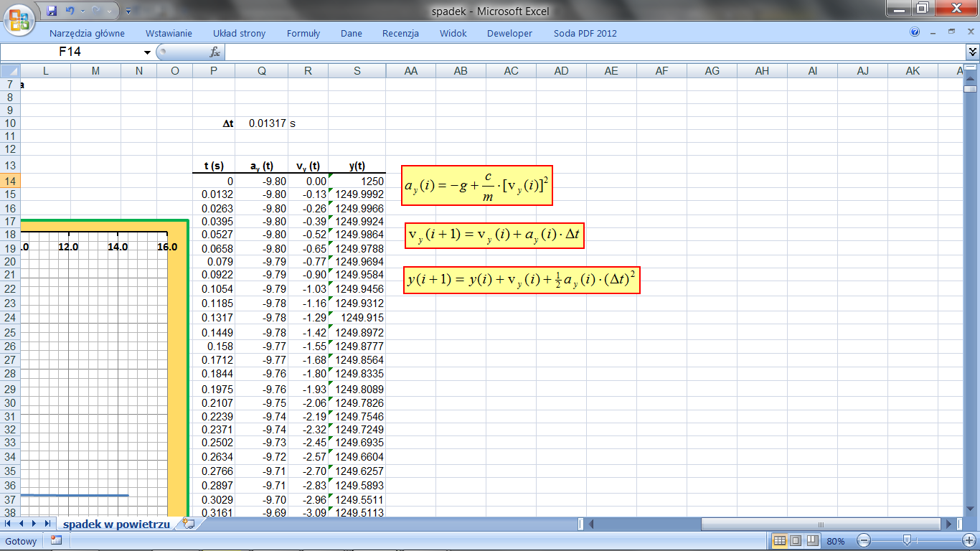Switch to Page Layout view button
The width and height of the screenshot is (980, 551).
click(796, 541)
